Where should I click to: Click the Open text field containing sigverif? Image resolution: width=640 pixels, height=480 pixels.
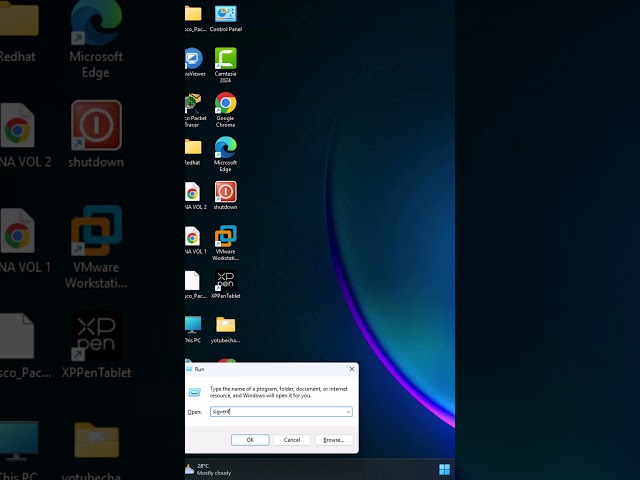tap(281, 411)
